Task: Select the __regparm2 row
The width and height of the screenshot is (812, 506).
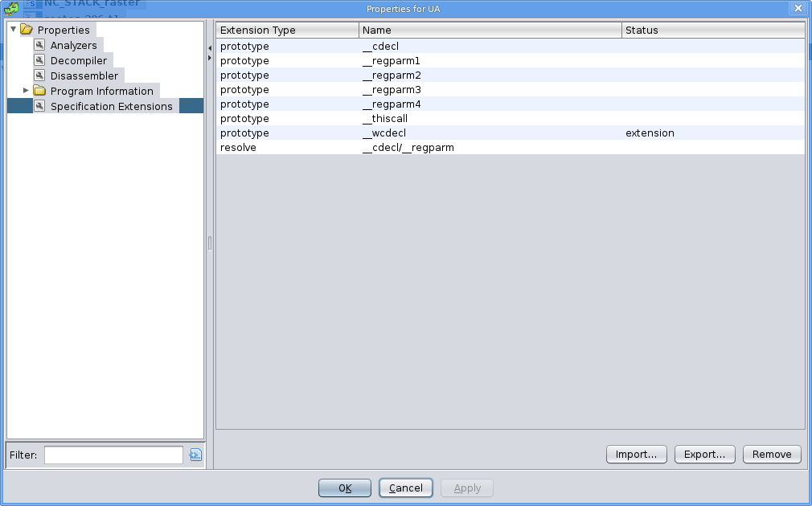Action: [x=511, y=75]
